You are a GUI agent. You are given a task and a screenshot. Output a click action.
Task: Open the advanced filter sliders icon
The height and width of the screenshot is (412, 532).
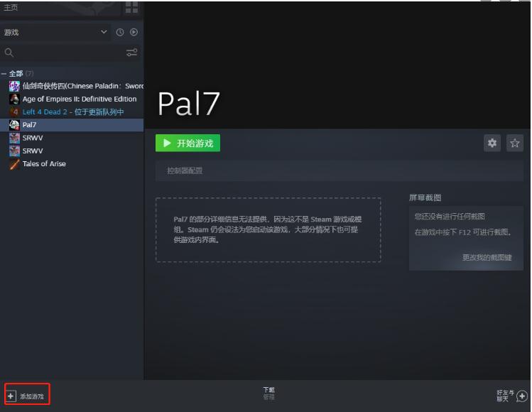tap(131, 53)
